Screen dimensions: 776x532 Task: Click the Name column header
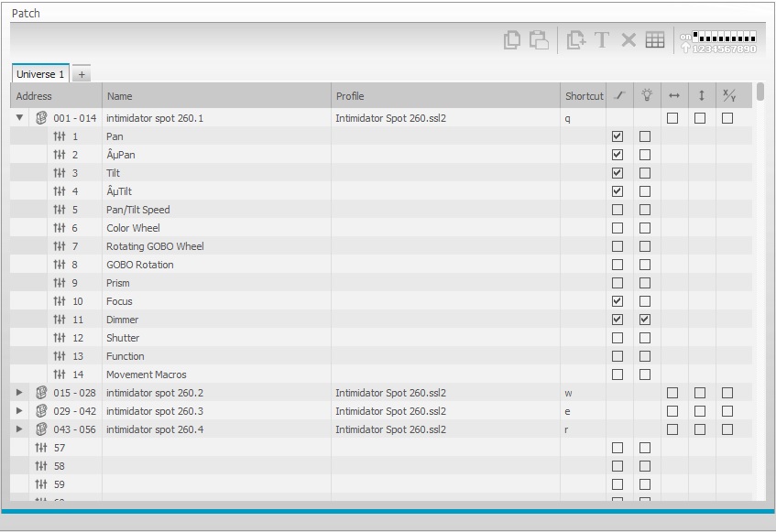pos(216,96)
